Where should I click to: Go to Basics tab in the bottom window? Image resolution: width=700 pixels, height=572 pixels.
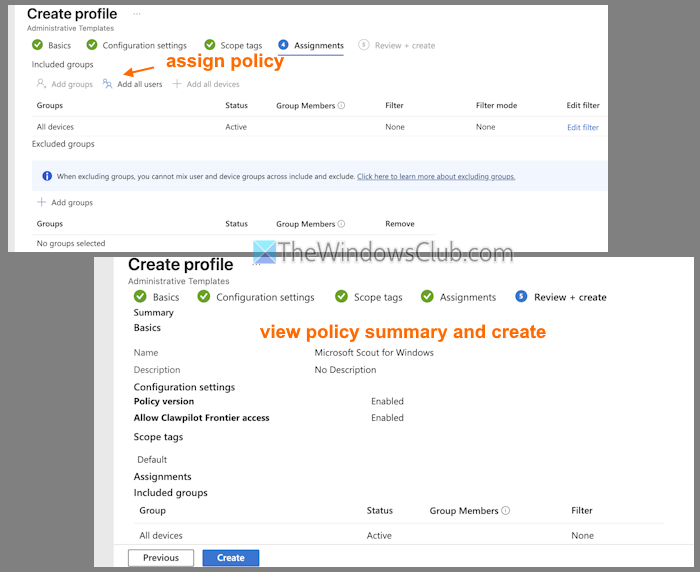(x=166, y=297)
